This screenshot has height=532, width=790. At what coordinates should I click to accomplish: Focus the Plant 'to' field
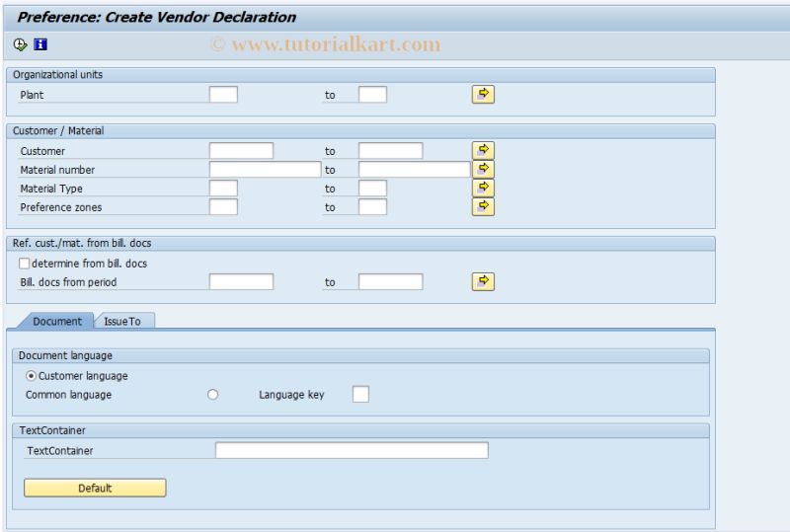(373, 94)
